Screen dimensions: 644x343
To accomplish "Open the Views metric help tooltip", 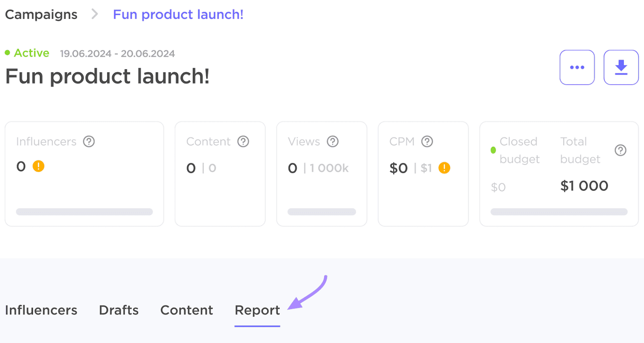I will [332, 141].
